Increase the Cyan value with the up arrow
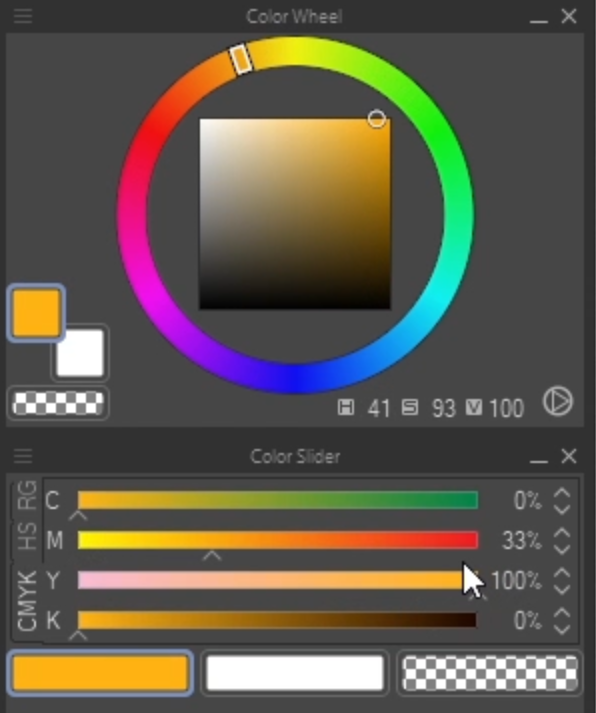The height and width of the screenshot is (713, 596). click(562, 493)
